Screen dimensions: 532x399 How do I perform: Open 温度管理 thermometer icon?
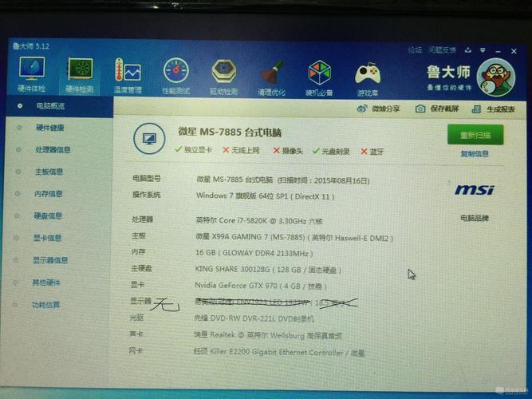(x=128, y=70)
